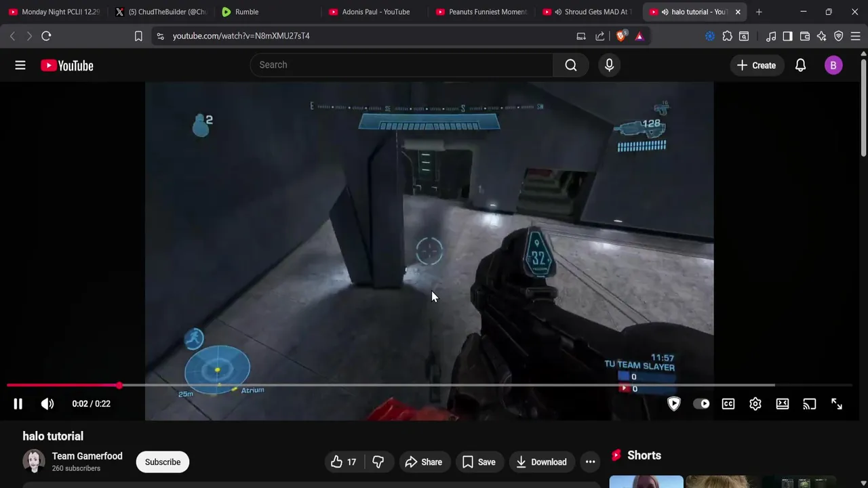Reload the current page

pyautogui.click(x=46, y=36)
